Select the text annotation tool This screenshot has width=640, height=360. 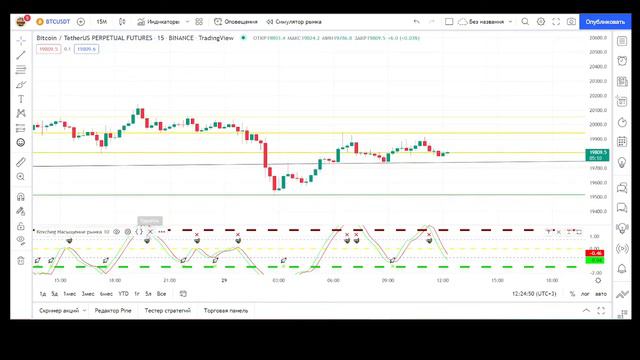pyautogui.click(x=21, y=99)
